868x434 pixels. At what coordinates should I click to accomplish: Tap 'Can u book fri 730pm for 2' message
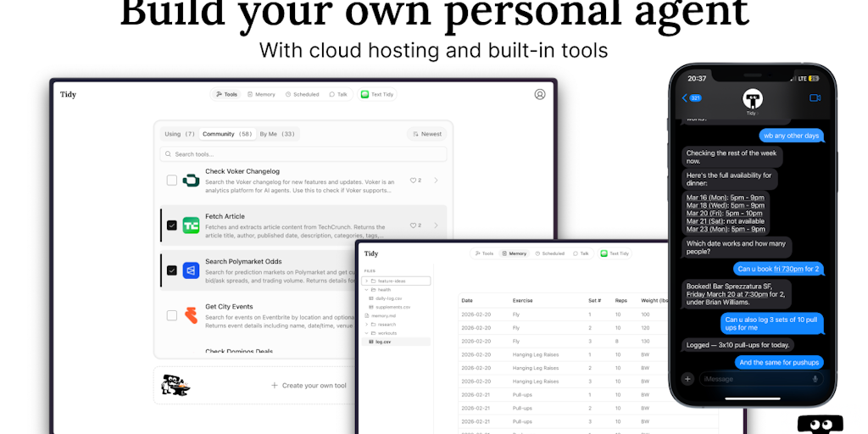tap(779, 269)
